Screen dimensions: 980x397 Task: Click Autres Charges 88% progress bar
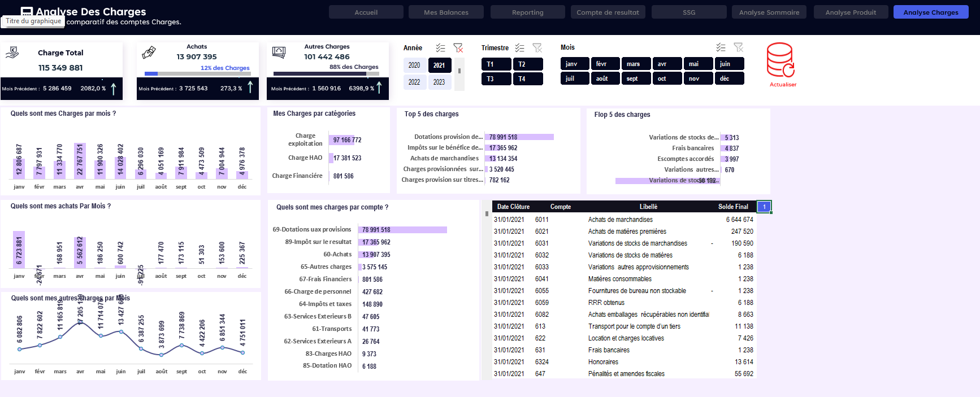pos(326,73)
